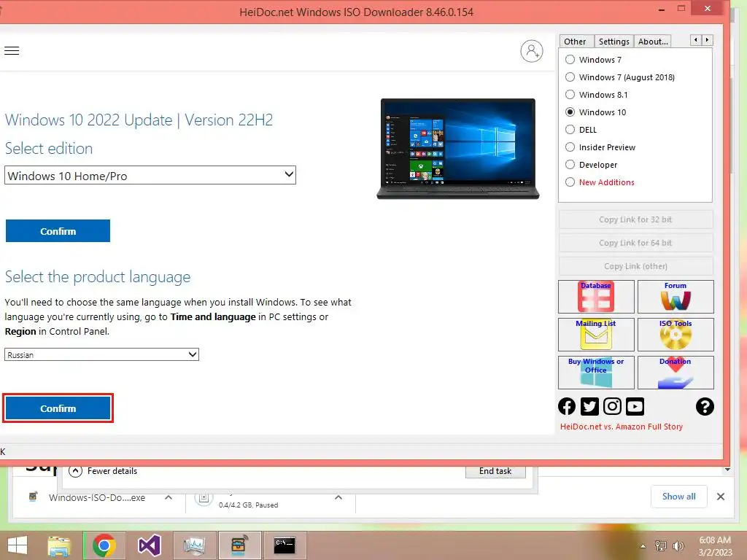The height and width of the screenshot is (560, 747).
Task: Switch to Chrome in the taskbar
Action: [104, 545]
